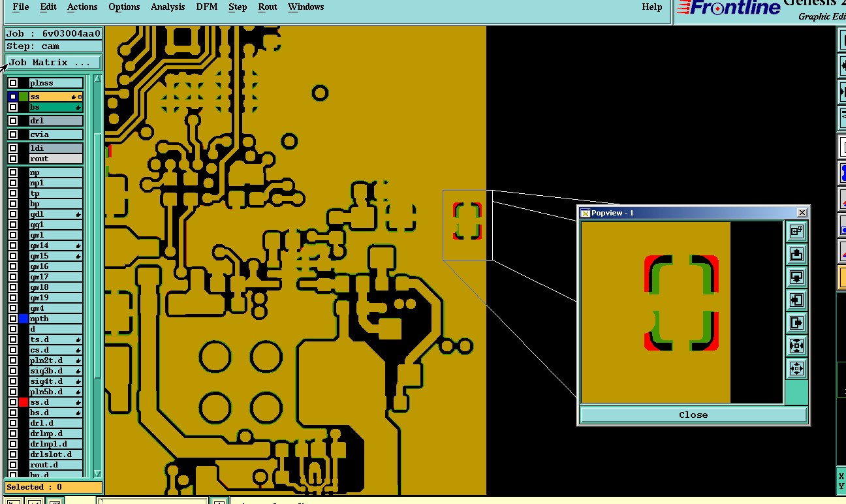Image resolution: width=846 pixels, height=504 pixels.
Task: Toggle display checkbox for bs layer
Action: 13,107
